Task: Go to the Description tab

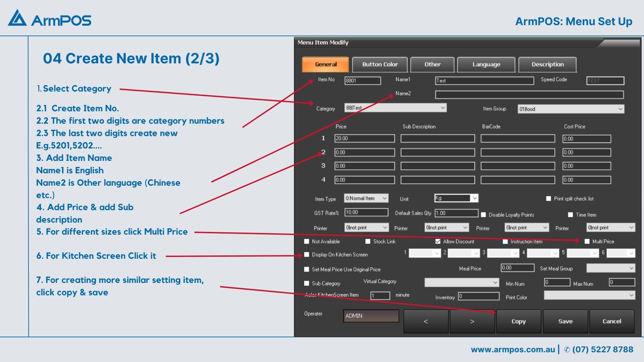Action: click(x=547, y=64)
